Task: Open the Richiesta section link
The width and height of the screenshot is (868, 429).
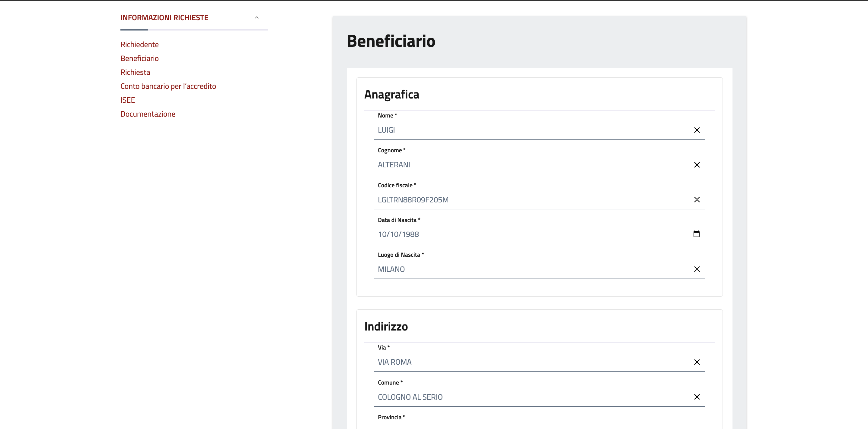Action: tap(135, 72)
